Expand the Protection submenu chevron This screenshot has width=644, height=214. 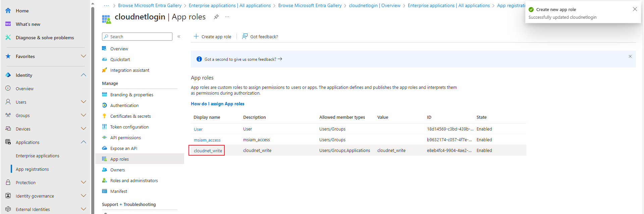point(84,182)
